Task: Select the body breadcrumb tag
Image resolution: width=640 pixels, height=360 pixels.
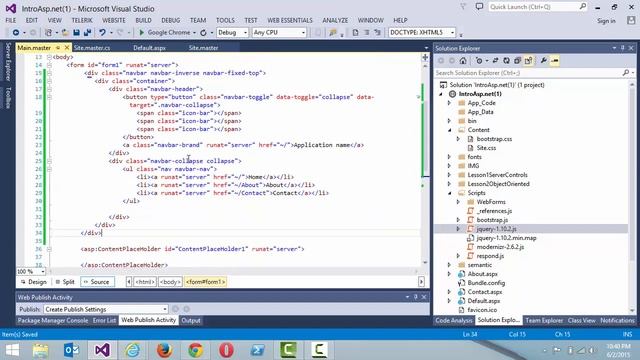Action: pos(170,282)
